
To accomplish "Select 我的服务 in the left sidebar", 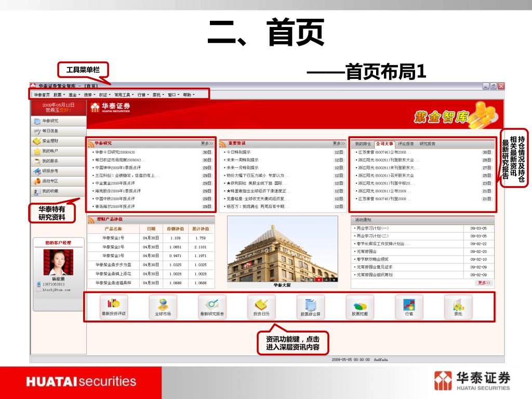I will click(x=58, y=161).
